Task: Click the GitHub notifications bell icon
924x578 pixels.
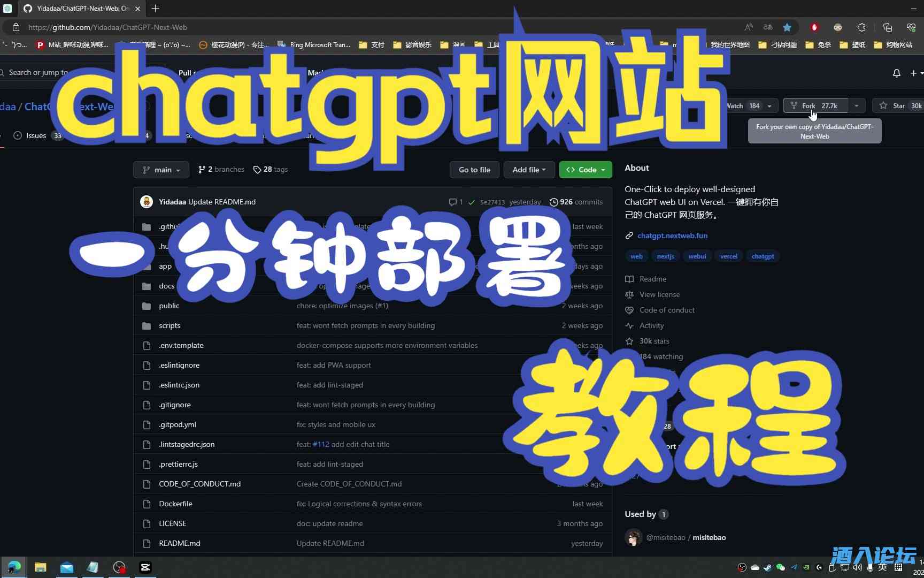Action: tap(897, 73)
